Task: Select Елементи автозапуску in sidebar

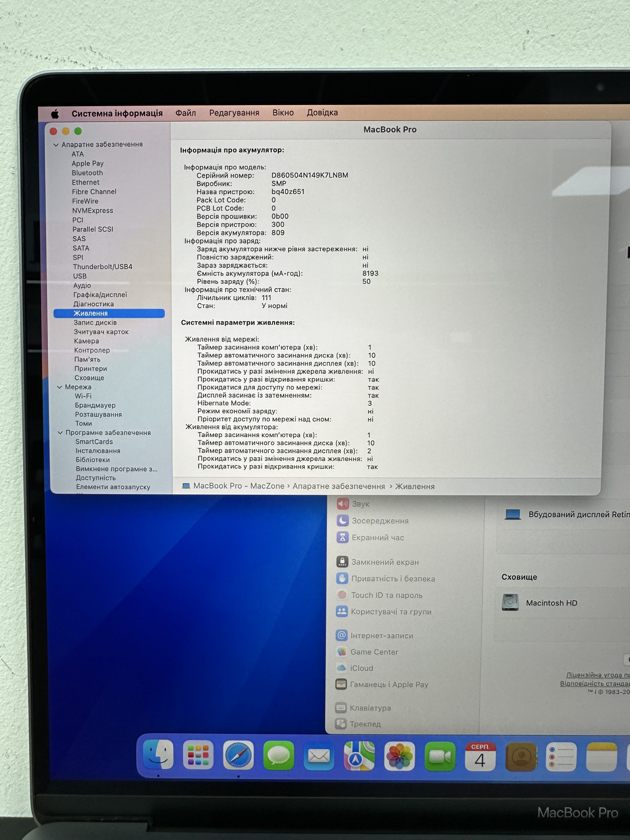Action: pyautogui.click(x=113, y=487)
